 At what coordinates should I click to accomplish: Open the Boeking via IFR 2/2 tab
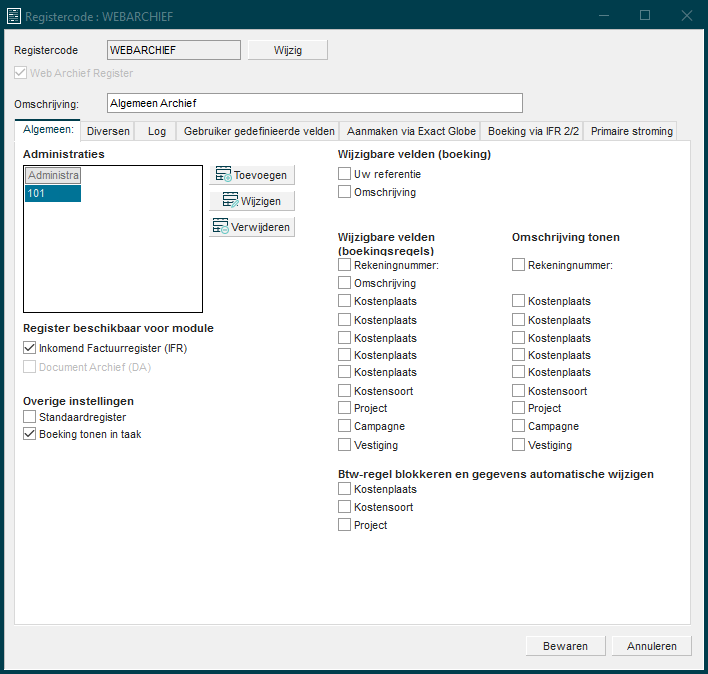pos(533,131)
